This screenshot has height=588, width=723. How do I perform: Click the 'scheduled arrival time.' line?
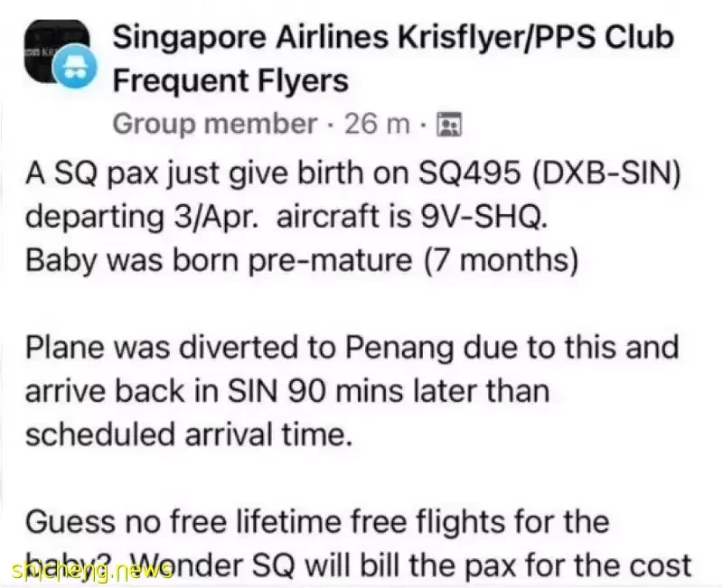coord(189,434)
